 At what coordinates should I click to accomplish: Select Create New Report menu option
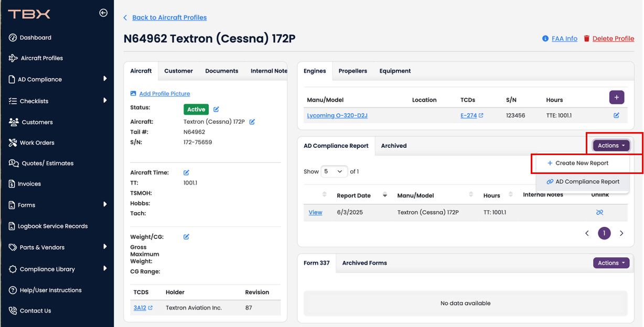click(582, 163)
